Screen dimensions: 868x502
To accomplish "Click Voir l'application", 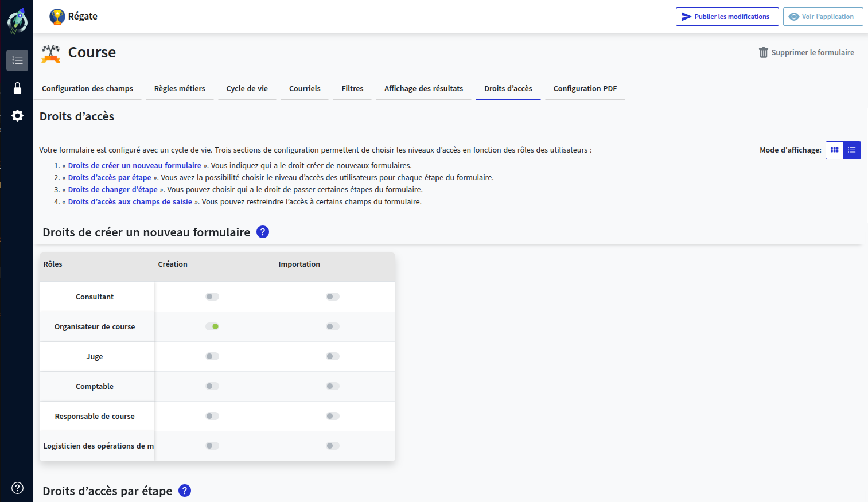I will (x=823, y=17).
